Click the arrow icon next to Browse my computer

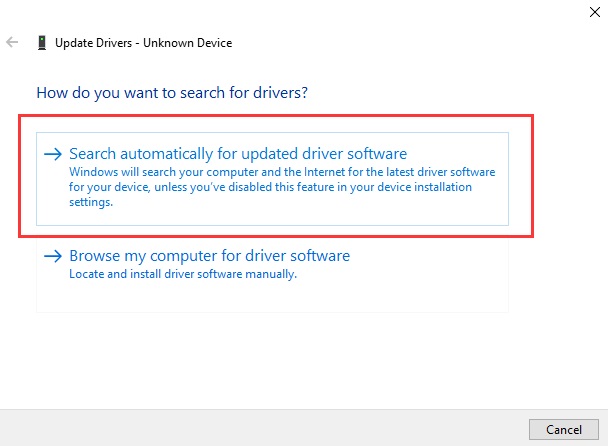(x=53, y=256)
